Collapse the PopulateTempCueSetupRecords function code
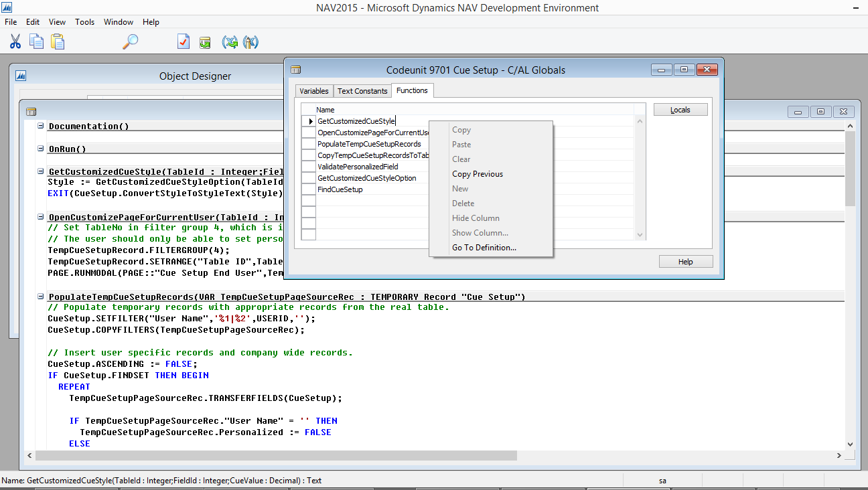868x490 pixels. [x=41, y=297]
